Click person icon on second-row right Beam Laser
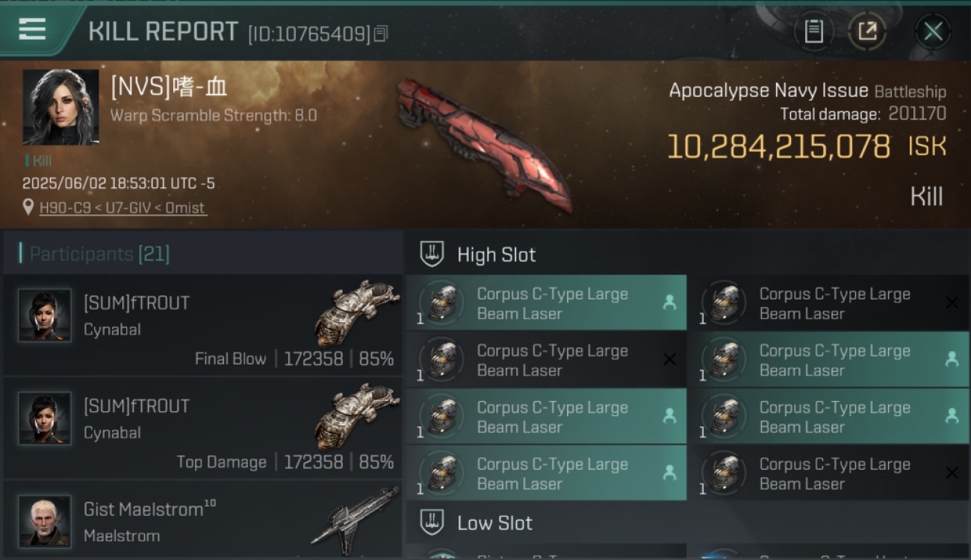This screenshot has width=971, height=560. point(952,359)
